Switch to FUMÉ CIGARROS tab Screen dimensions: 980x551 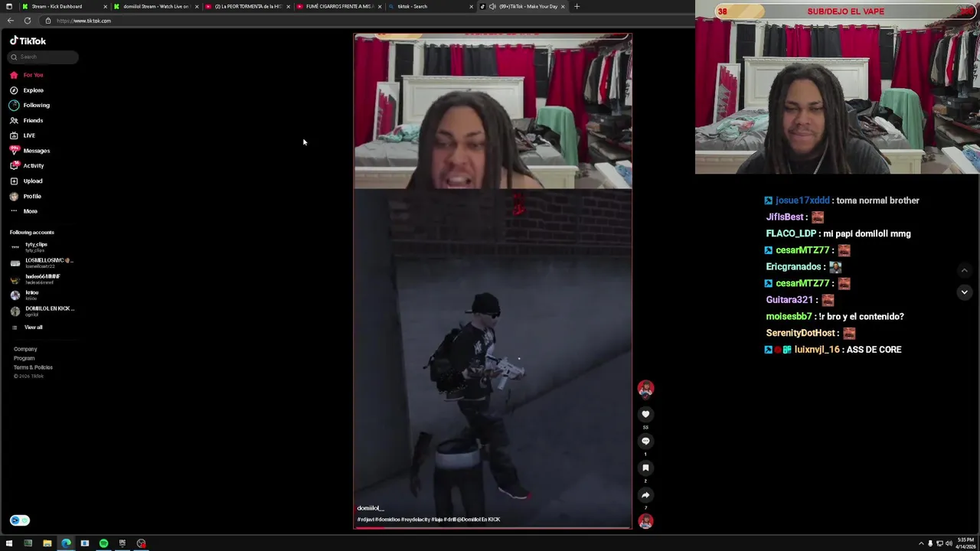(340, 6)
